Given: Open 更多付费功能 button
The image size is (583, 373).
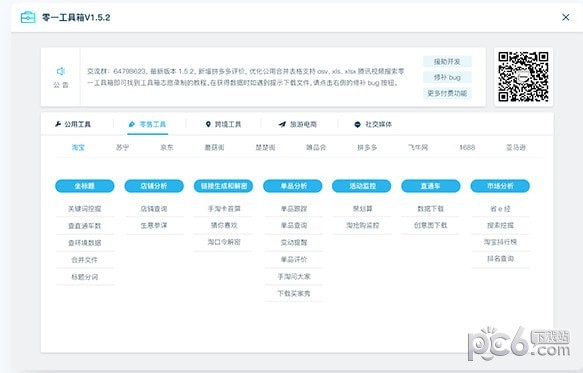Looking at the screenshot, I should (x=447, y=93).
